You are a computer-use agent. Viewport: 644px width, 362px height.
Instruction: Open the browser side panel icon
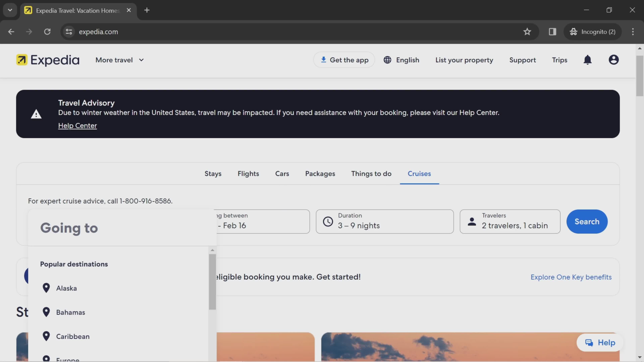[x=552, y=32]
